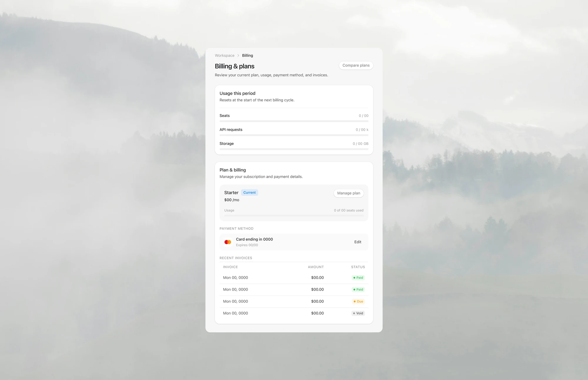Open Compare plans

point(356,65)
